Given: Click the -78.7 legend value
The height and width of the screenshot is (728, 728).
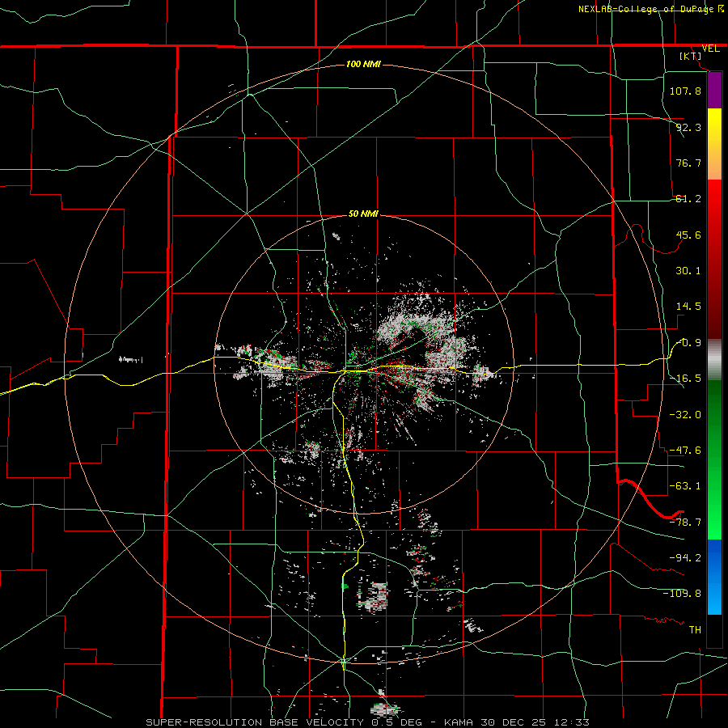Looking at the screenshot, I should pos(685,523).
